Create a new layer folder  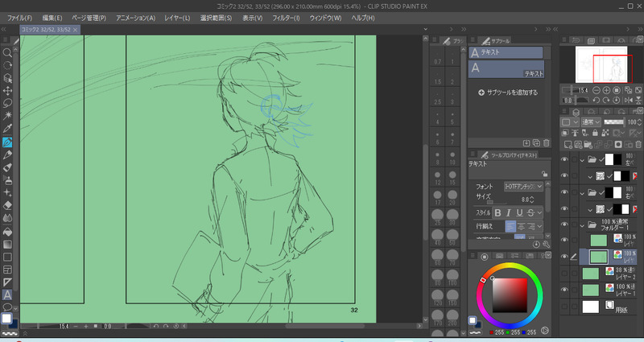pos(588,145)
